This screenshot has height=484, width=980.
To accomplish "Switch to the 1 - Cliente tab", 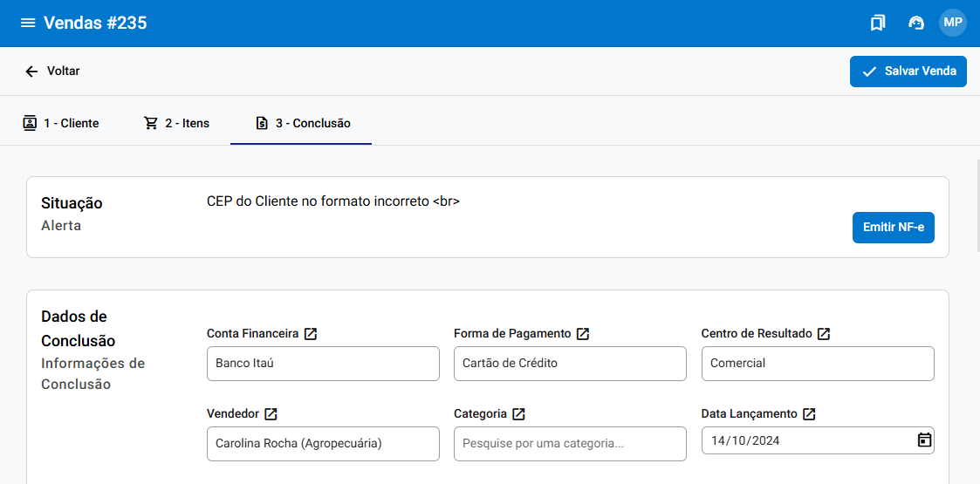I will (x=61, y=123).
